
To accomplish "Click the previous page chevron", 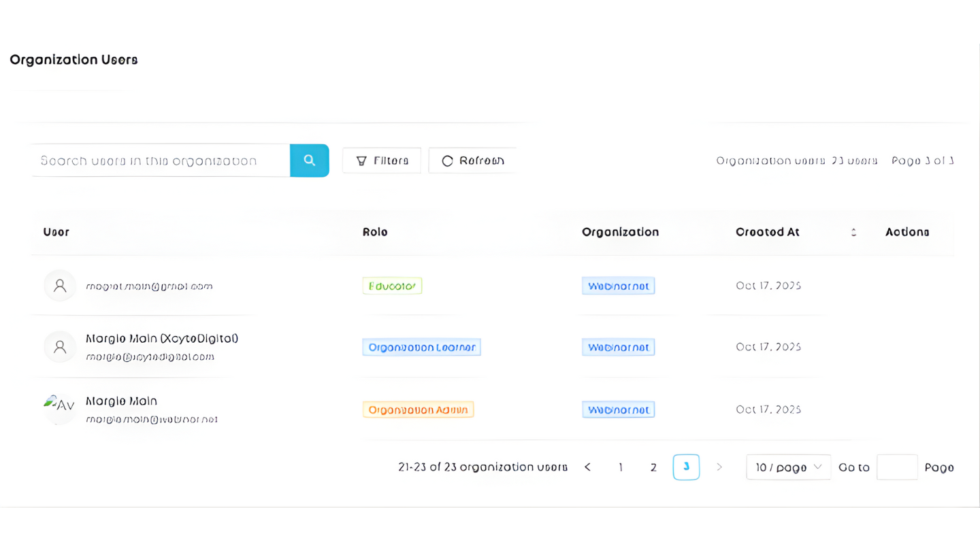I will point(587,467).
